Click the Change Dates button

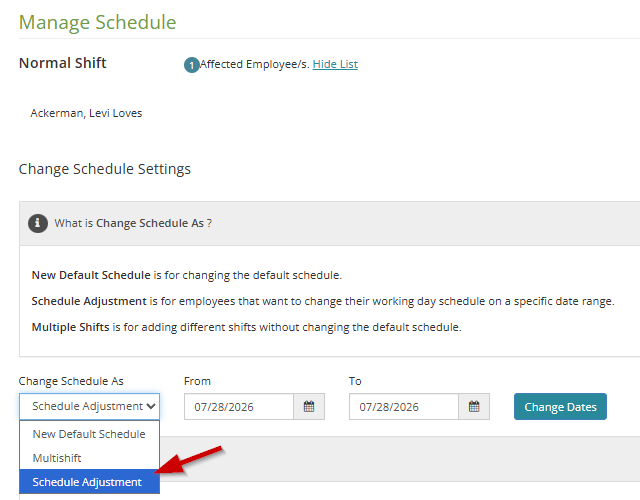[560, 407]
